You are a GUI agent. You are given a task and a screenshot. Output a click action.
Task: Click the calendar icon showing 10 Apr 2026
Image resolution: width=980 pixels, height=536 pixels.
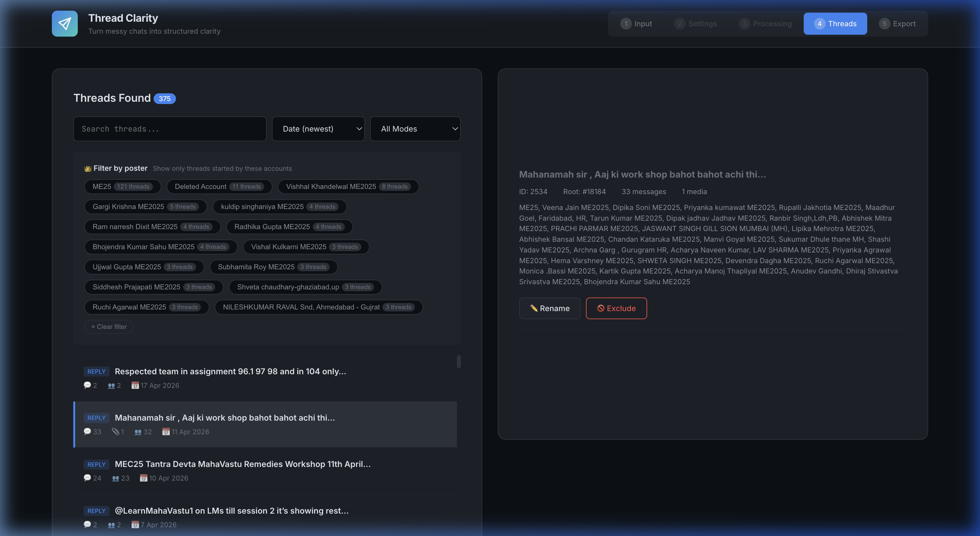(x=144, y=478)
